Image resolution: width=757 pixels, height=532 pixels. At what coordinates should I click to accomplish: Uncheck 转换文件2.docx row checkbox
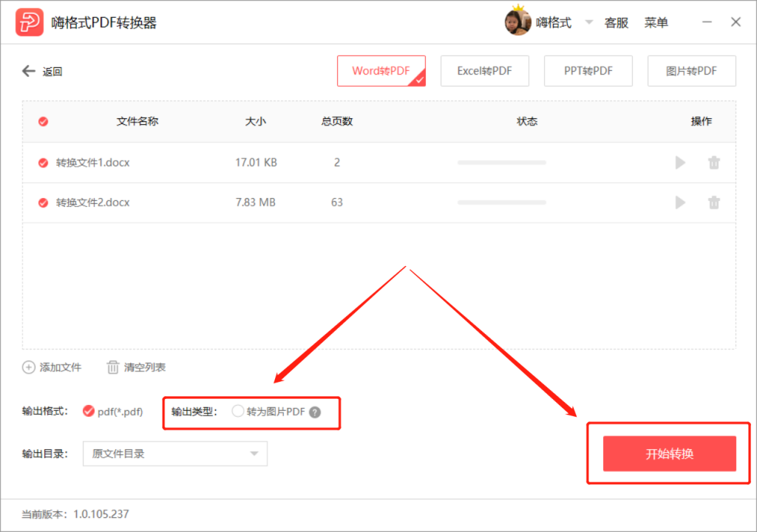tap(44, 202)
